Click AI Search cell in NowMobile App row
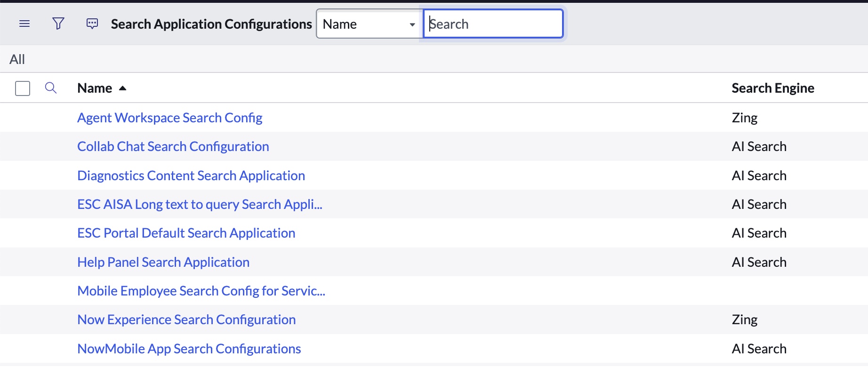Screen dimensions: 868x367 click(x=759, y=349)
